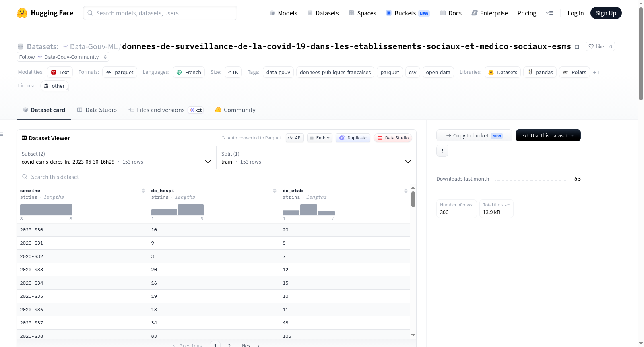Sort the dc_hosp1 column
The image size is (644, 347).
(275, 191)
